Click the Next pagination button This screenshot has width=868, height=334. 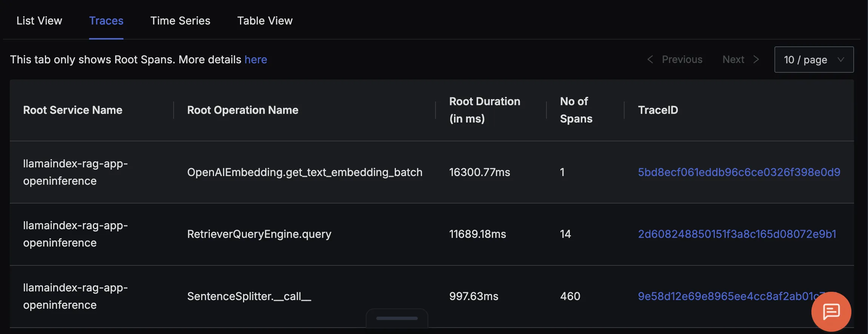pyautogui.click(x=741, y=60)
